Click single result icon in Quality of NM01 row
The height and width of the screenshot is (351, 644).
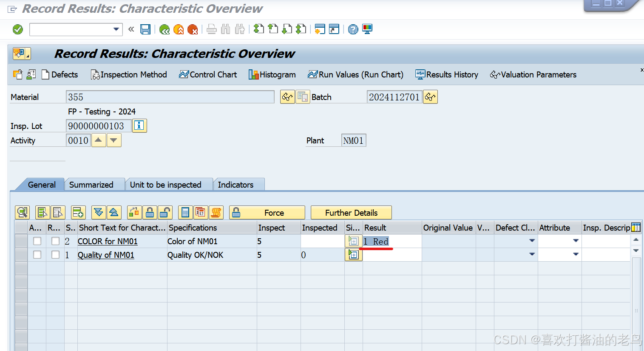tap(353, 255)
